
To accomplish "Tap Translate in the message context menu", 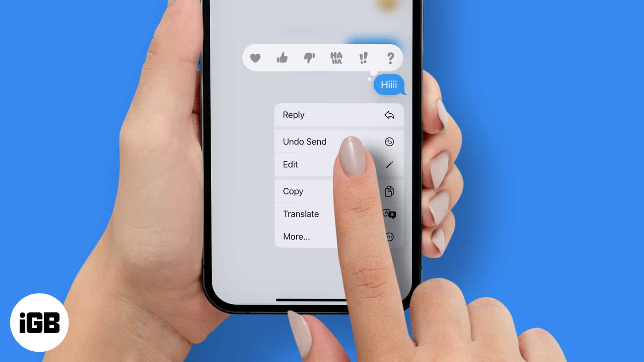I will click(x=301, y=214).
